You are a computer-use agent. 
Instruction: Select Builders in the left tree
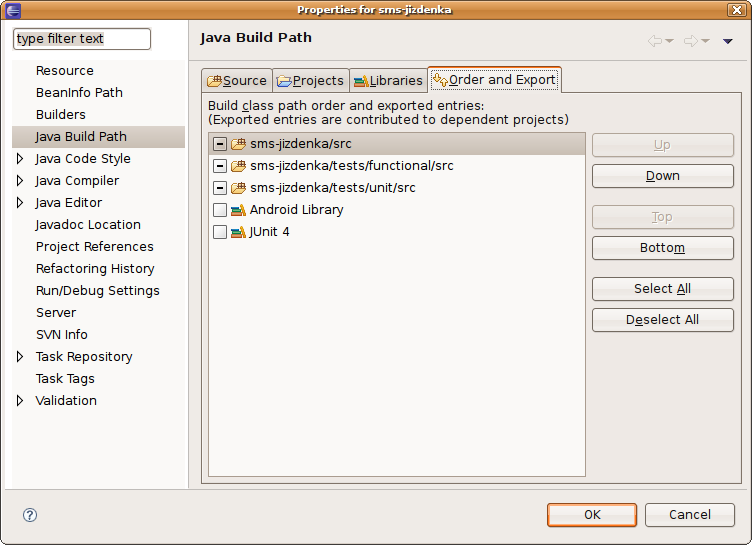tap(61, 115)
